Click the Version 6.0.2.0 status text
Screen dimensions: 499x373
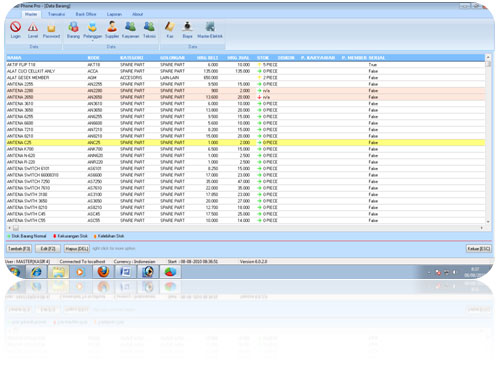click(253, 262)
